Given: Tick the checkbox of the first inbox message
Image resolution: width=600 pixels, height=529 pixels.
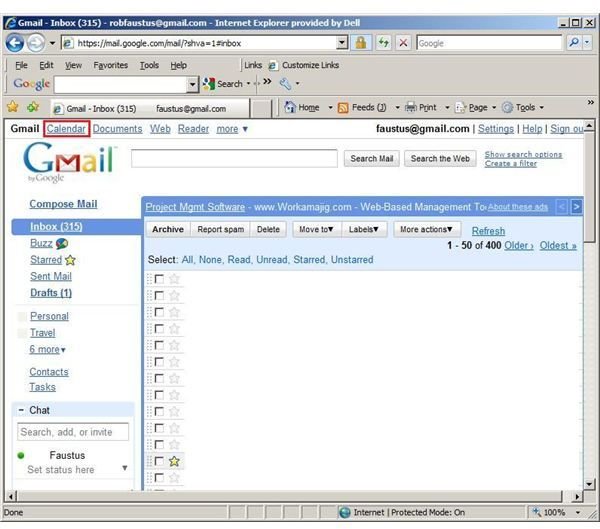Looking at the screenshot, I should coord(159,279).
